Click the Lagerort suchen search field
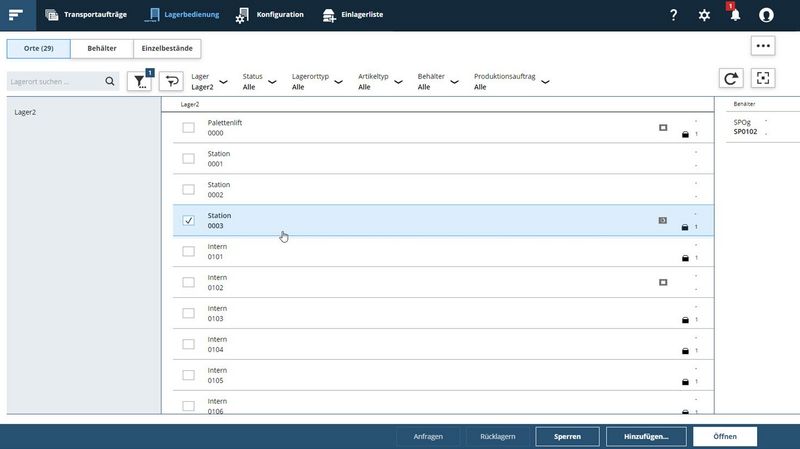 [55, 82]
